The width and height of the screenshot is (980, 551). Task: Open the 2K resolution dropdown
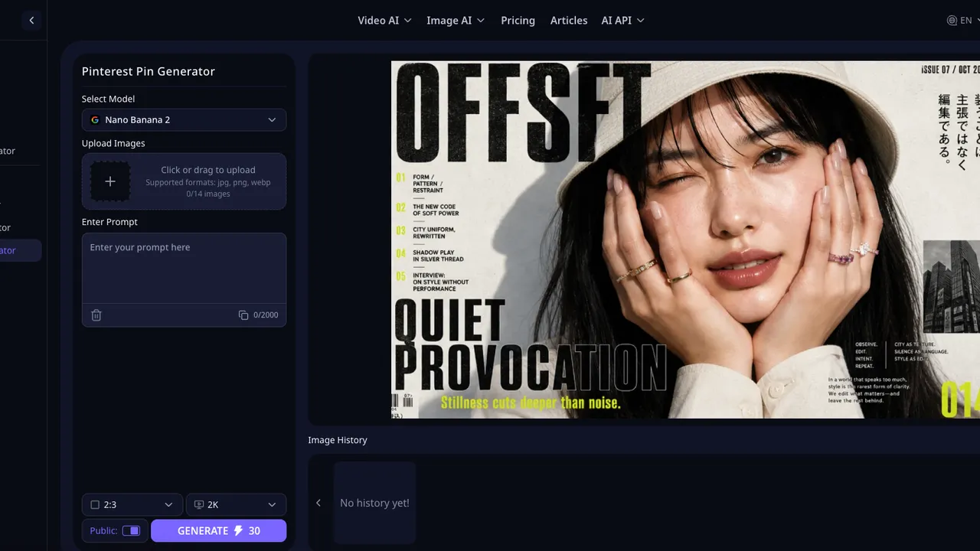coord(236,505)
